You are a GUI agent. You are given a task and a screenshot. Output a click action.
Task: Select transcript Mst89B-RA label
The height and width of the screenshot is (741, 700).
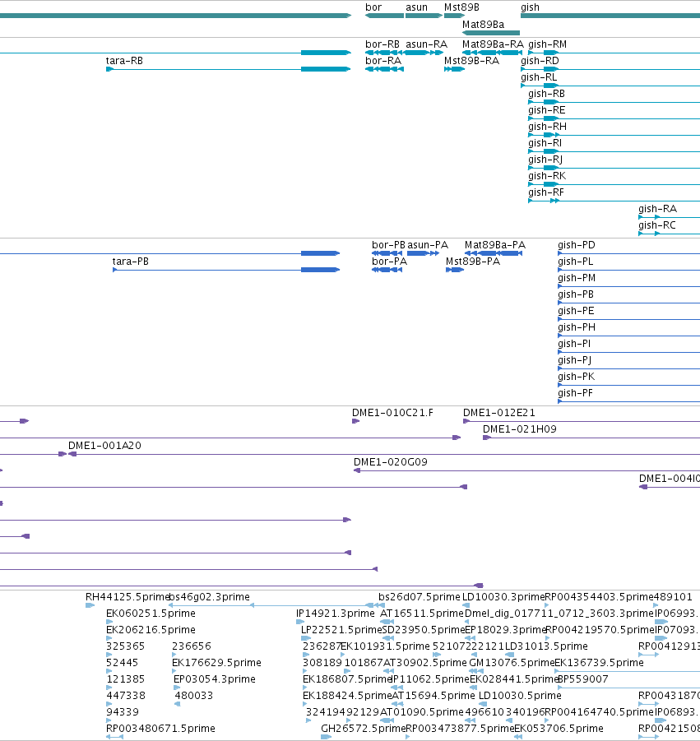471,61
